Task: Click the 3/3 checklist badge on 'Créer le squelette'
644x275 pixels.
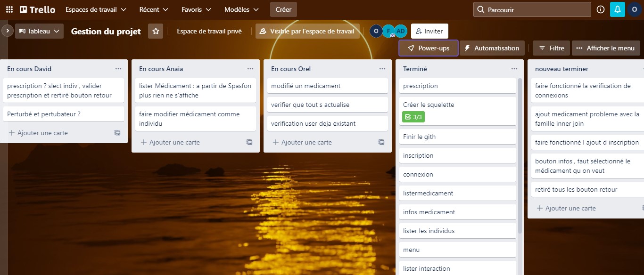Action: [413, 117]
